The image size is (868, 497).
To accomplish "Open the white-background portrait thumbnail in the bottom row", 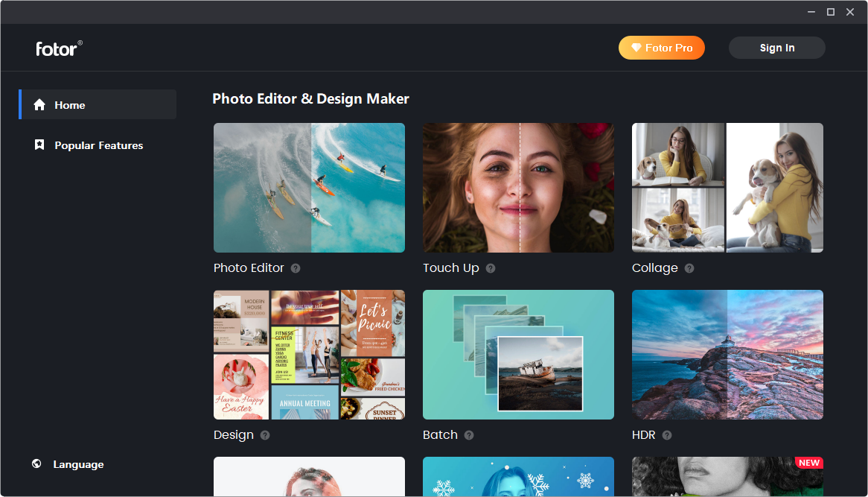I will pos(310,476).
